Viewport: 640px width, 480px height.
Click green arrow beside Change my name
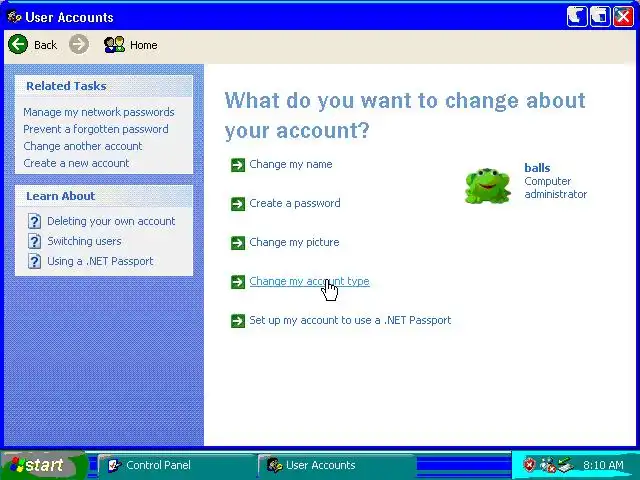pyautogui.click(x=238, y=165)
